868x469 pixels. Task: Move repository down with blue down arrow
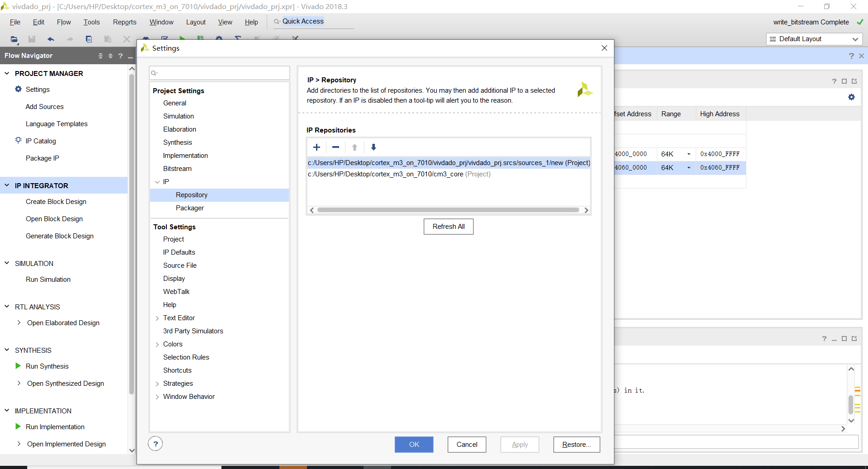coord(373,147)
